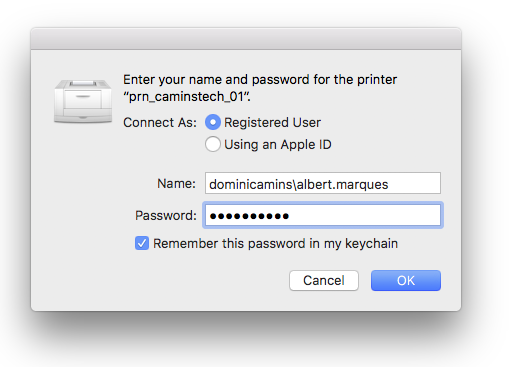Click the OK button
513x367 pixels.
[406, 280]
